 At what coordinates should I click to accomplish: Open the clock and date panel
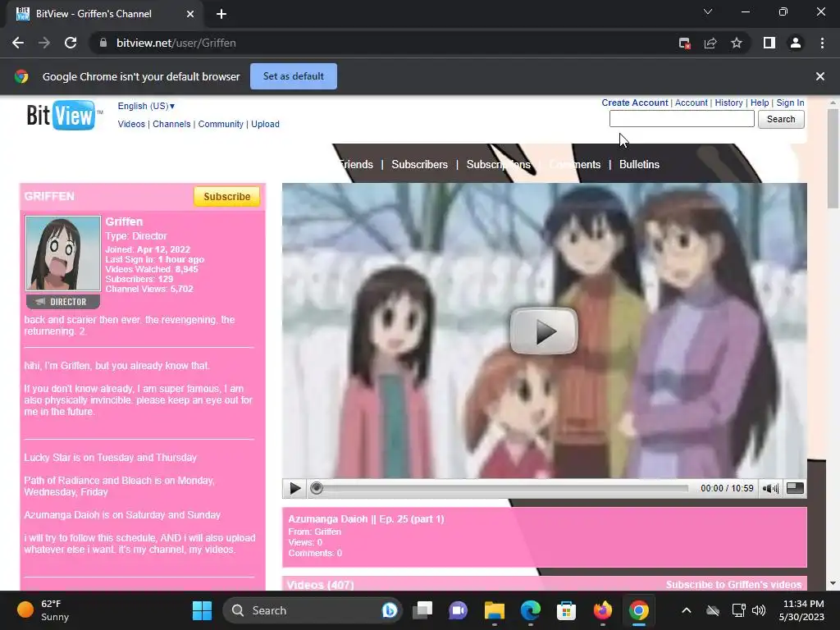point(801,610)
